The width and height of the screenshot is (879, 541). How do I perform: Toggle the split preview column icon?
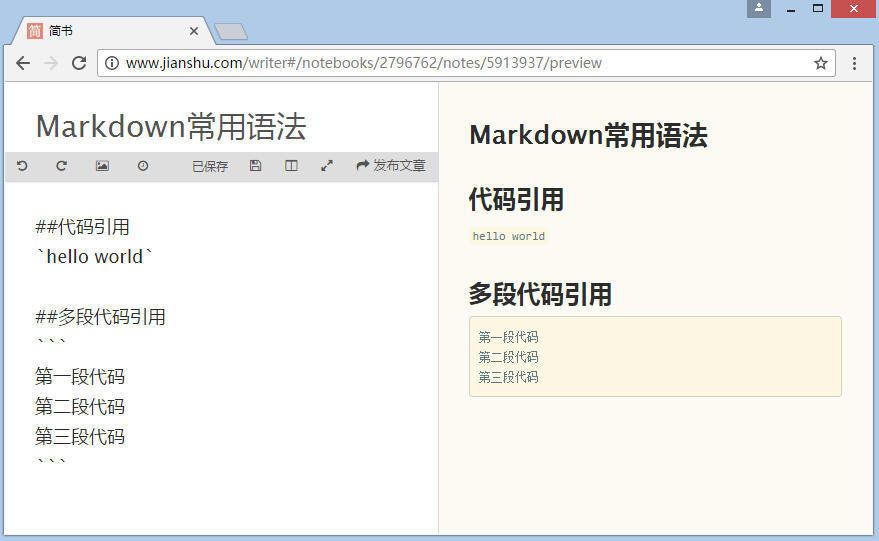pos(291,165)
